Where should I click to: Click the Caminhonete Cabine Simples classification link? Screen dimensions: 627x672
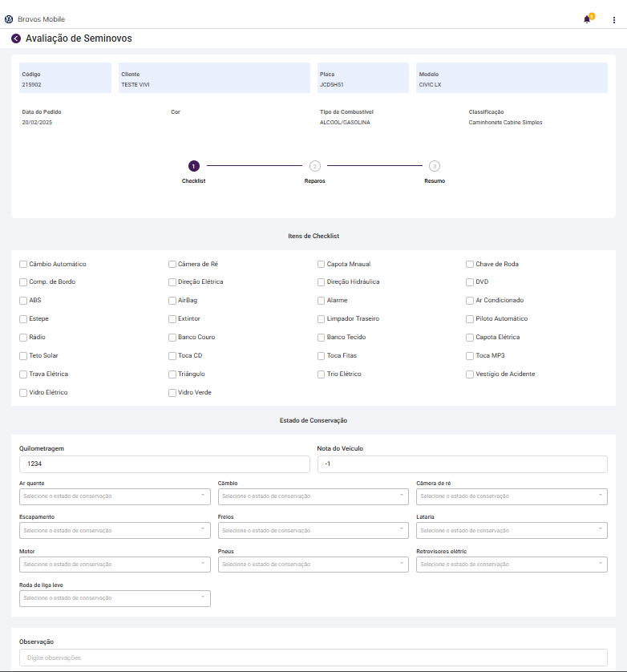[x=505, y=123]
